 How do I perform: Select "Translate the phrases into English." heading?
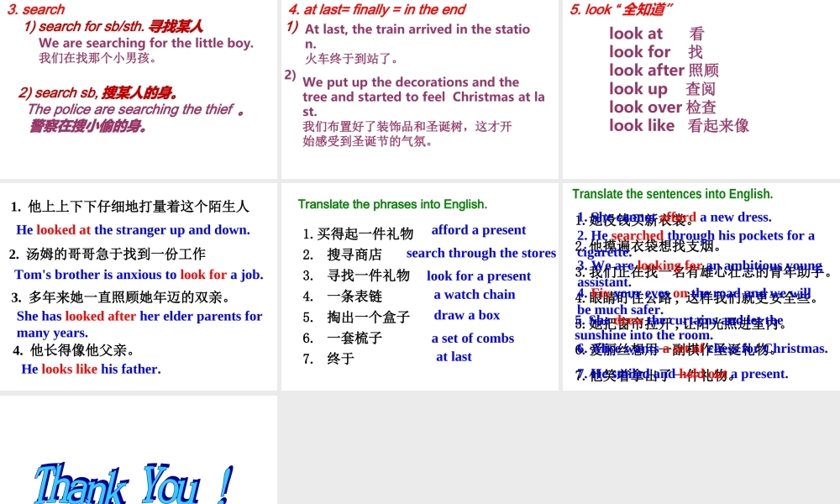(x=392, y=204)
